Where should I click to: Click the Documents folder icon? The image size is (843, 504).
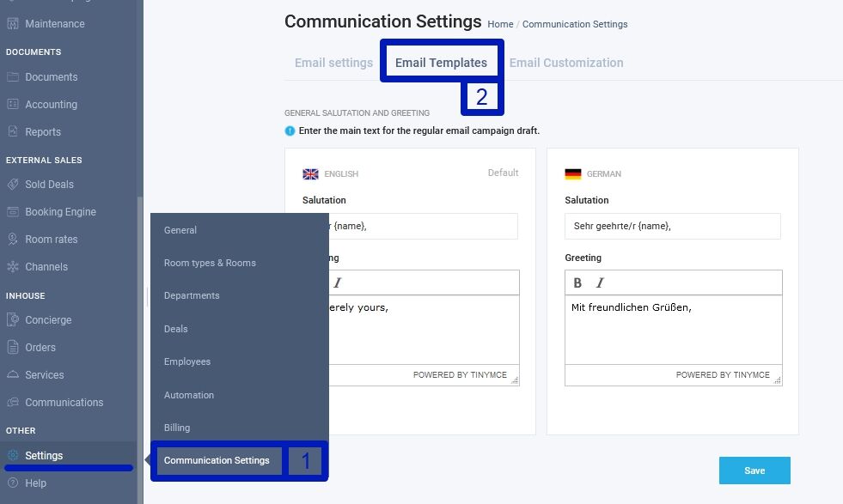(x=13, y=76)
